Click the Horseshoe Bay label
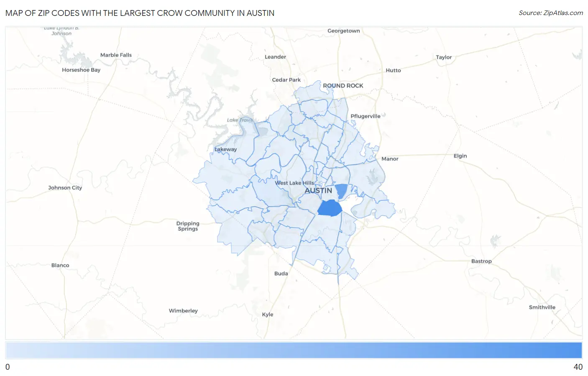 81,70
